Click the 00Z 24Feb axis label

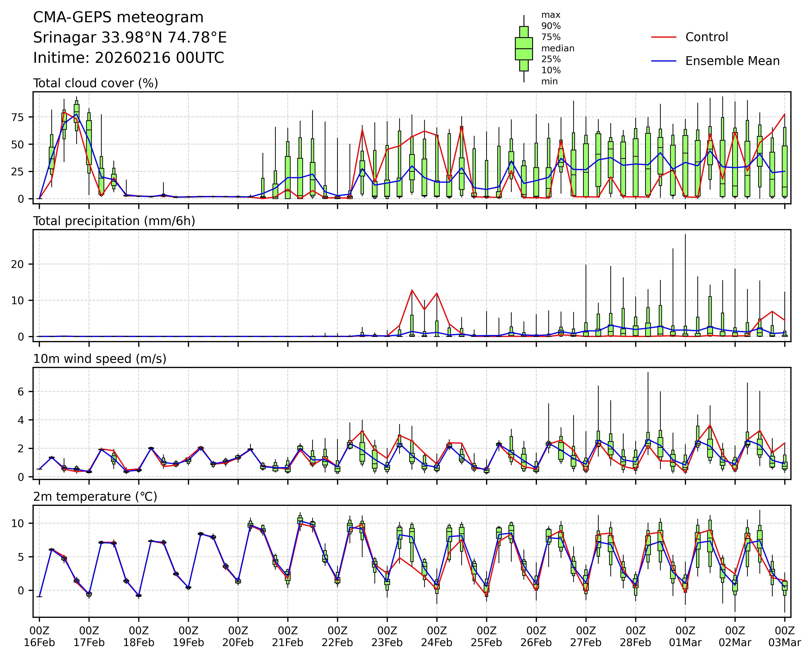coord(437,637)
